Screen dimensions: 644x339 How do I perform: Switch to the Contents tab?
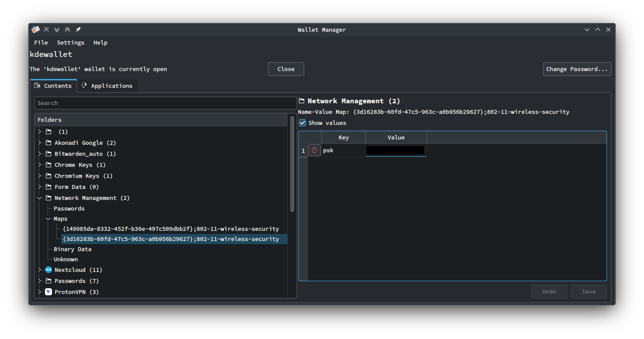(53, 86)
